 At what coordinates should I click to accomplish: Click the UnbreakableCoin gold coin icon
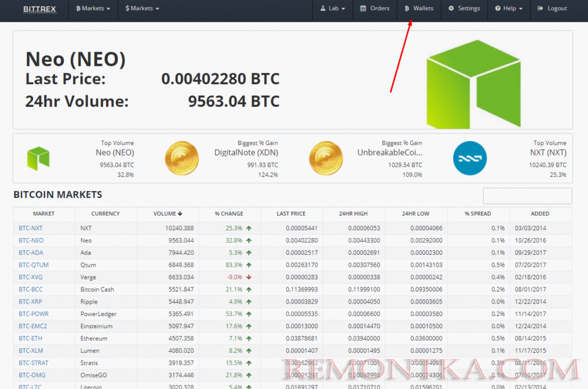(x=326, y=158)
